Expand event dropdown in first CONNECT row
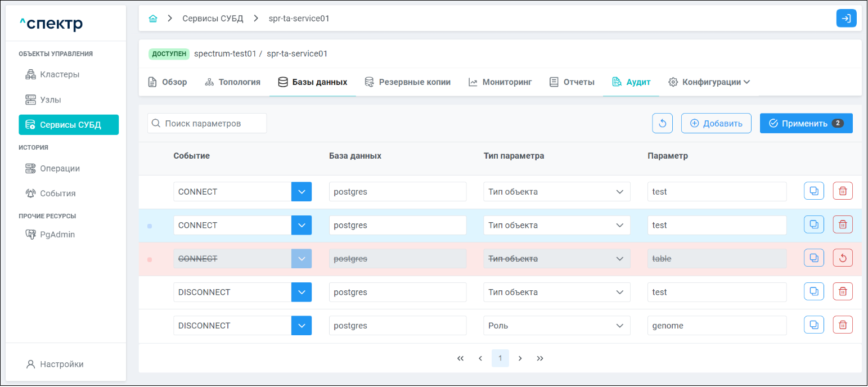 (302, 192)
